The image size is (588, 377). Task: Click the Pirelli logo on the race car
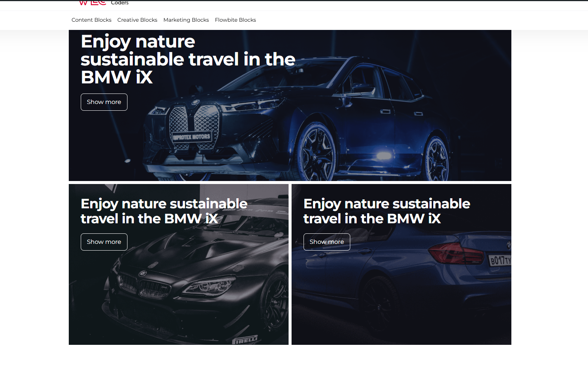(245, 340)
